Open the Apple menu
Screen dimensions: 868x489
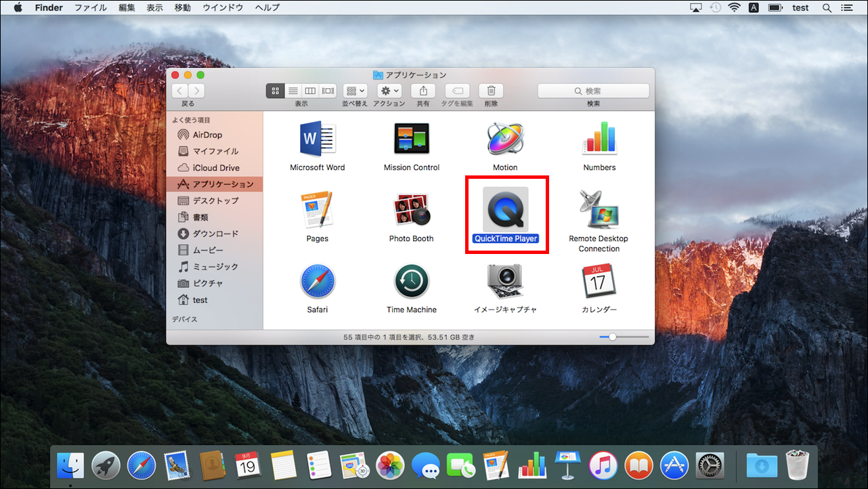[x=18, y=7]
